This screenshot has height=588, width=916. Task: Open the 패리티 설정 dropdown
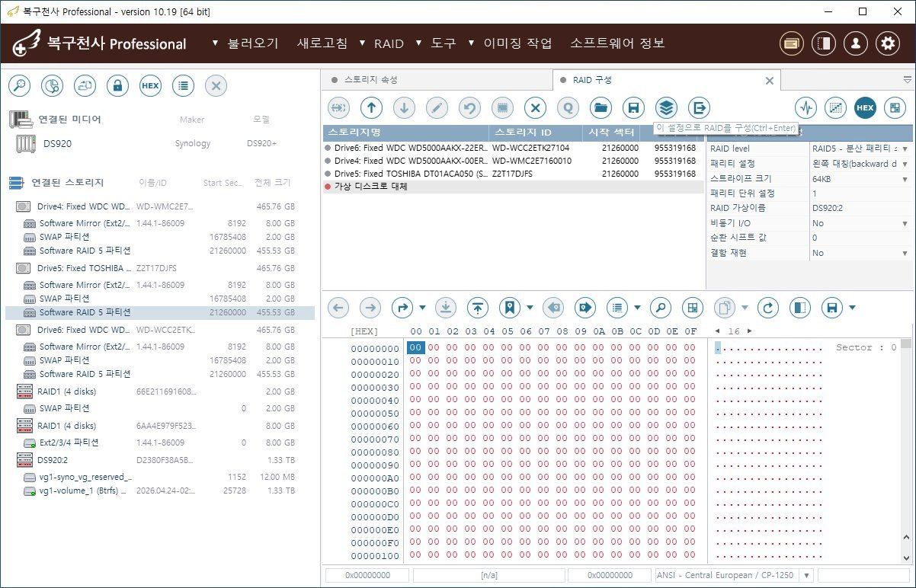coord(905,164)
